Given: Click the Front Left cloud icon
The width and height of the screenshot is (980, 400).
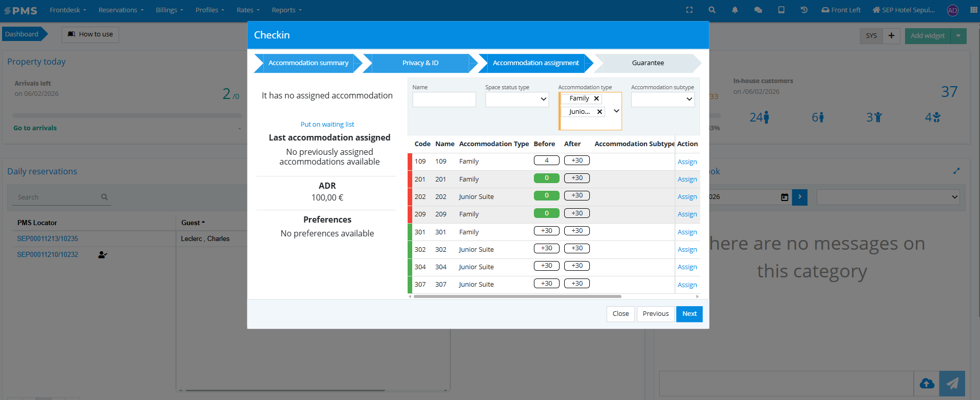Looking at the screenshot, I should [825, 10].
